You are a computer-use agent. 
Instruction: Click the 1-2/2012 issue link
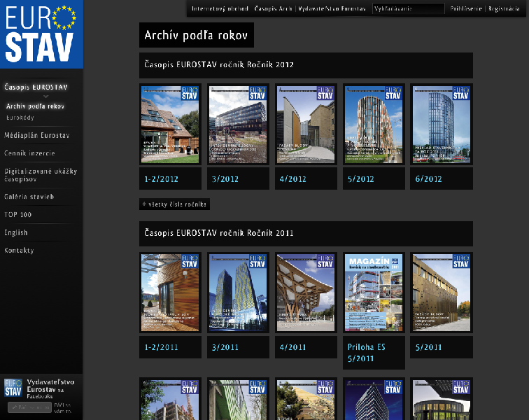point(161,179)
